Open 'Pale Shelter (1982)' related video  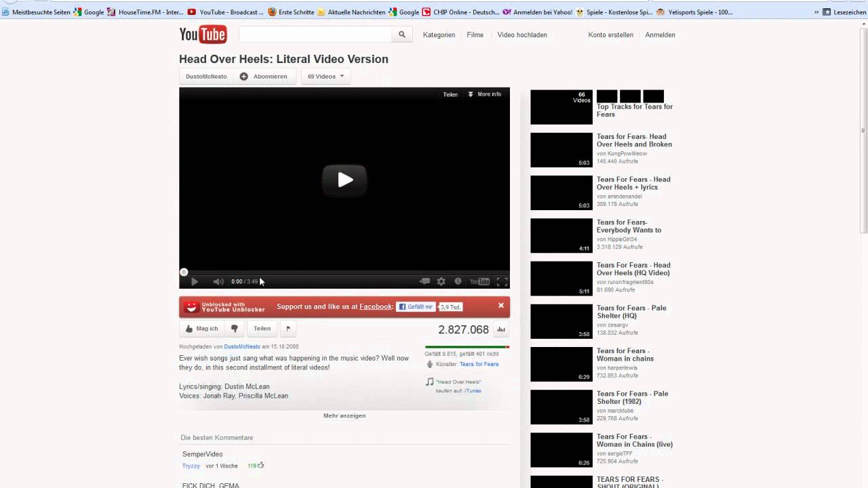coord(633,397)
